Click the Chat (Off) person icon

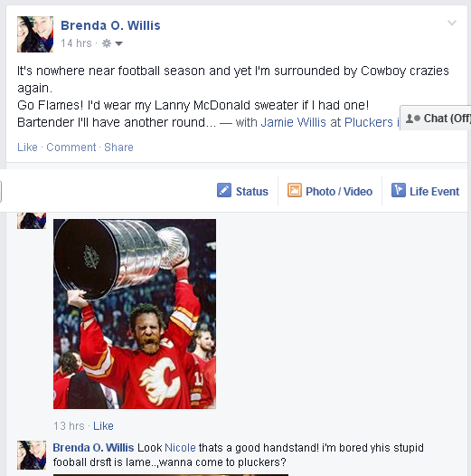click(413, 118)
